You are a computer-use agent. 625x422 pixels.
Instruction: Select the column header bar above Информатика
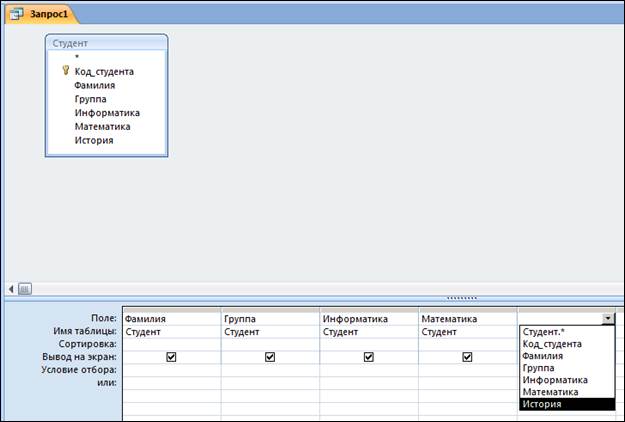[x=369, y=310]
